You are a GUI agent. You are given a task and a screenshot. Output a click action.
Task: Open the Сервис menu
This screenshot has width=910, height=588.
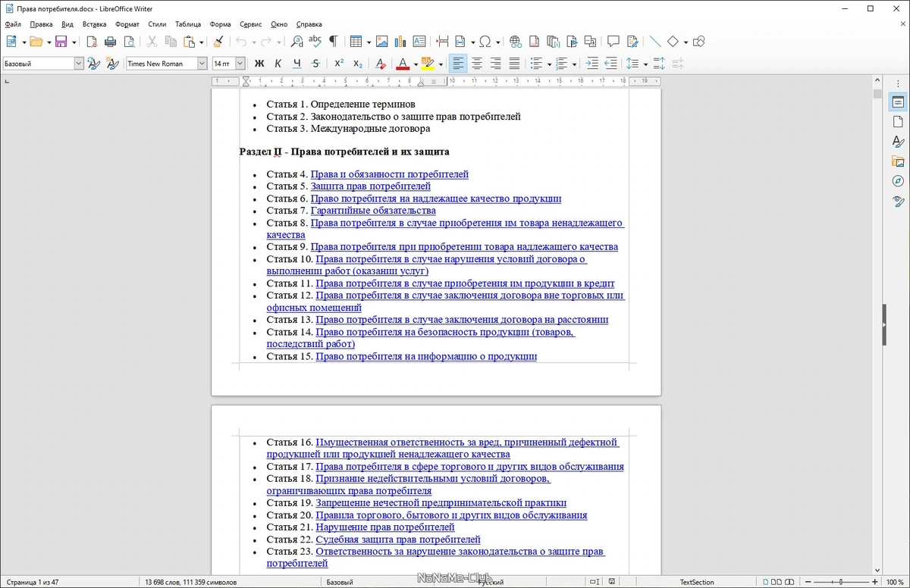click(x=252, y=24)
